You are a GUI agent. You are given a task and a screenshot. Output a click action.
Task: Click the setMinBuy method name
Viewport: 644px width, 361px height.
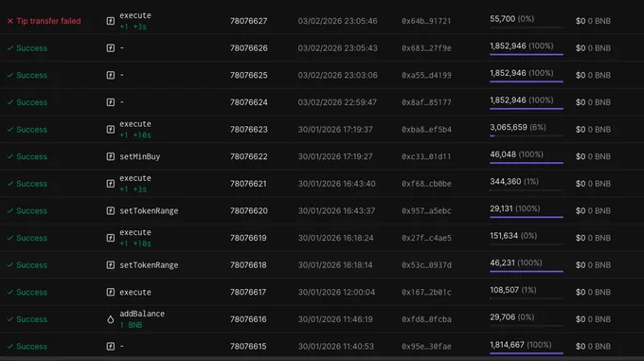pyautogui.click(x=139, y=156)
